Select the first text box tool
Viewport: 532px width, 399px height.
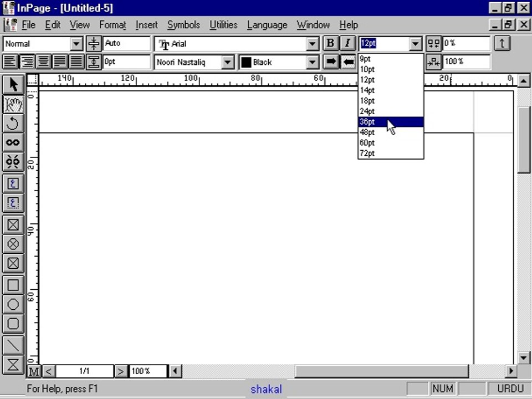[13, 183]
